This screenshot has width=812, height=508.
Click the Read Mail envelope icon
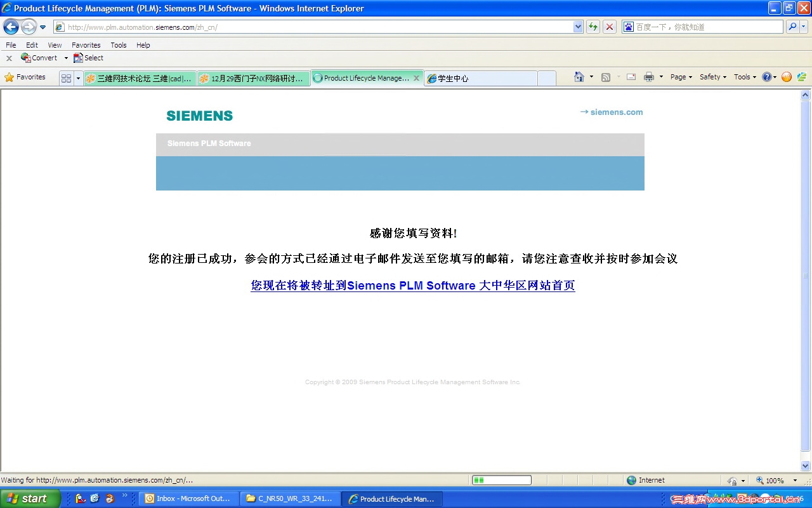(631, 77)
